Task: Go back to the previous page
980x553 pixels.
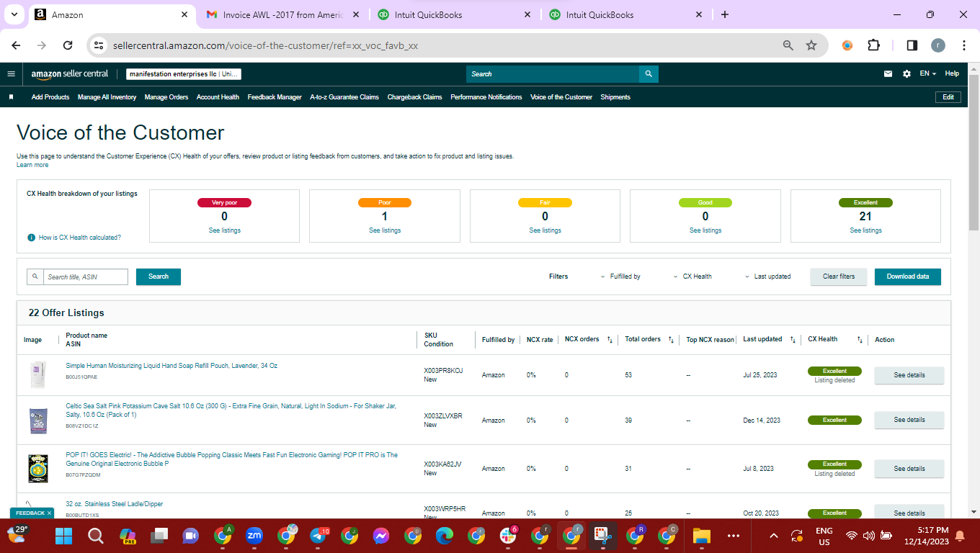Action: click(x=17, y=45)
